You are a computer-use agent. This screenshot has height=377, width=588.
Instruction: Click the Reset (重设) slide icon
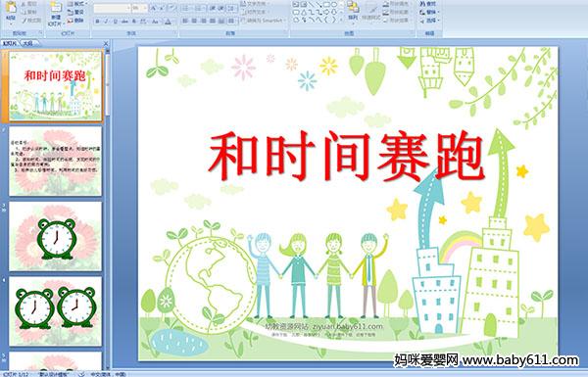click(75, 13)
